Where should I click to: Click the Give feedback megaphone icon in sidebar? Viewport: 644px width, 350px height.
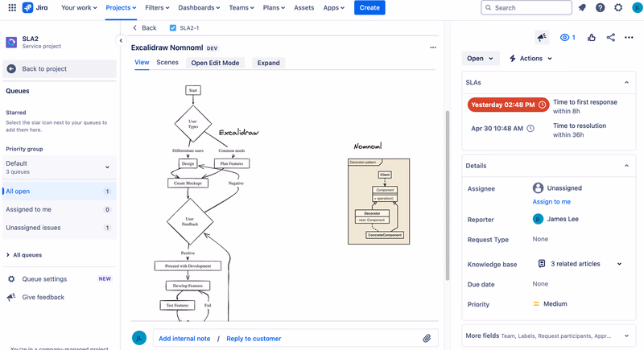coord(11,297)
